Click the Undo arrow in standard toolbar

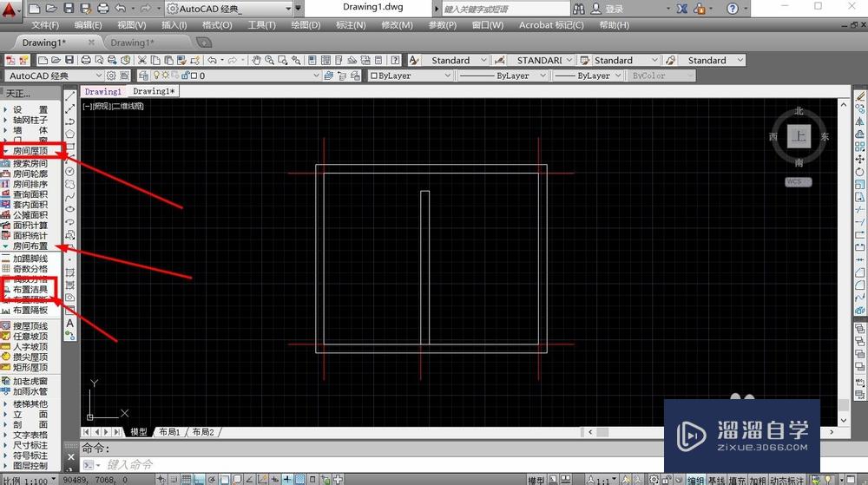tap(212, 60)
